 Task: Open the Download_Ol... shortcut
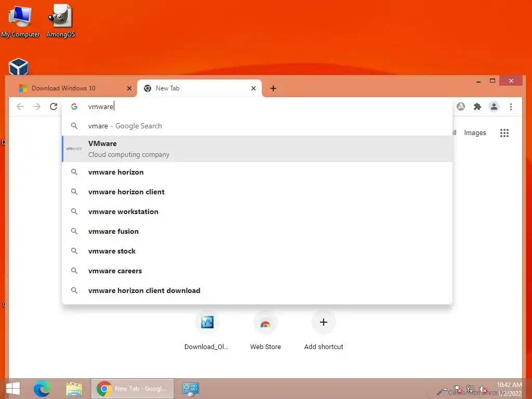207,330
